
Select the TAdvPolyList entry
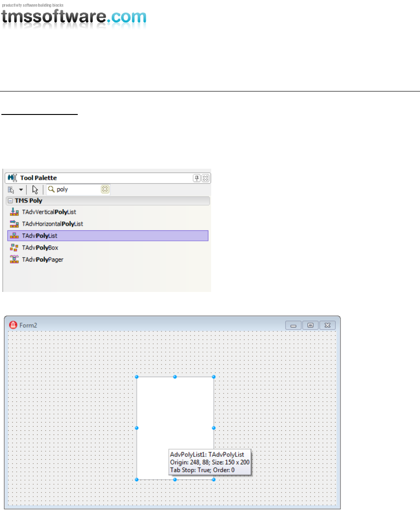(108, 236)
